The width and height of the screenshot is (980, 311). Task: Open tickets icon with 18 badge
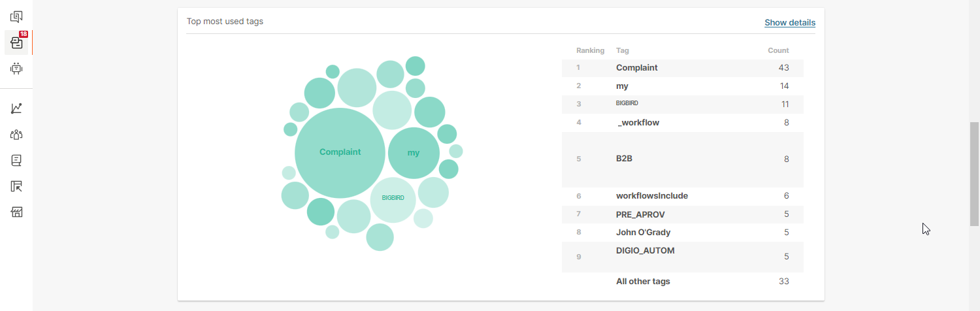[x=16, y=43]
